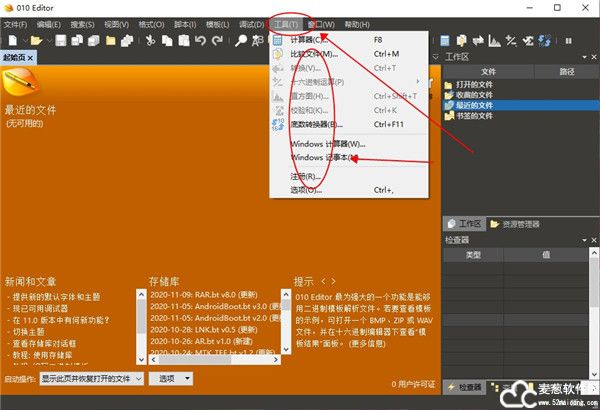The width and height of the screenshot is (600, 410).
Task: Open the 检查器 panel options arrow
Action: pos(584,240)
